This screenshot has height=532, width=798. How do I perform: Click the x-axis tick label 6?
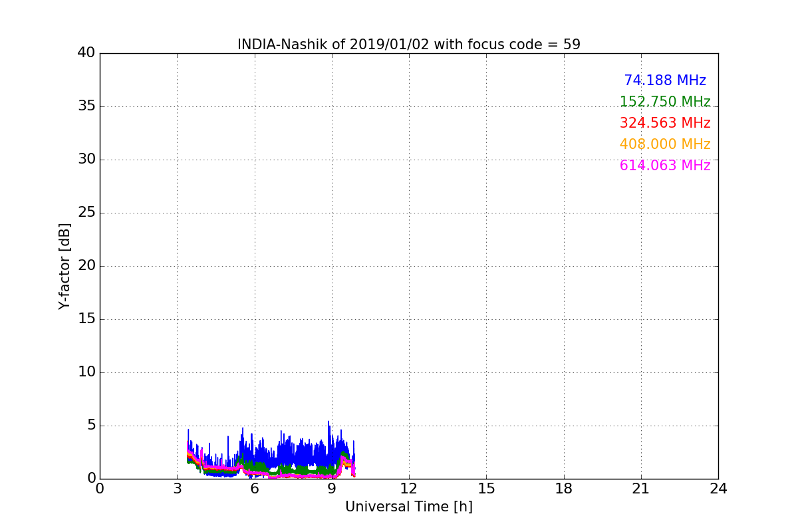(x=254, y=489)
